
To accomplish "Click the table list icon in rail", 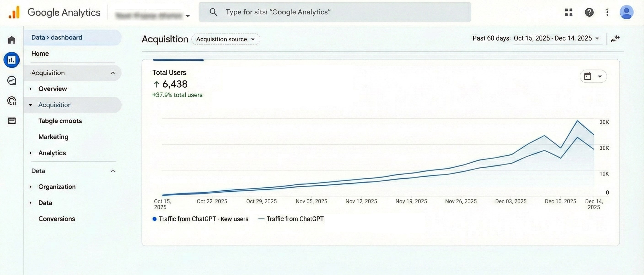I will pos(12,121).
